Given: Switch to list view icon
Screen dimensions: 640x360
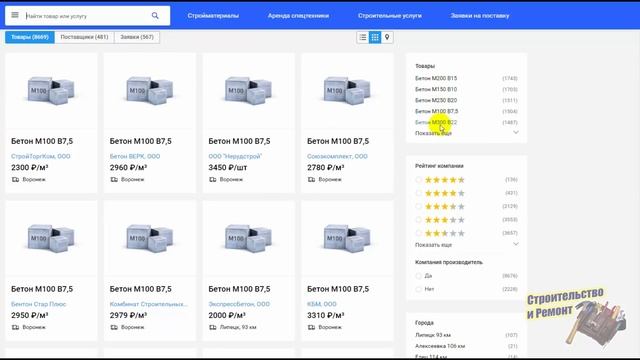Looking at the screenshot, I should click(362, 37).
